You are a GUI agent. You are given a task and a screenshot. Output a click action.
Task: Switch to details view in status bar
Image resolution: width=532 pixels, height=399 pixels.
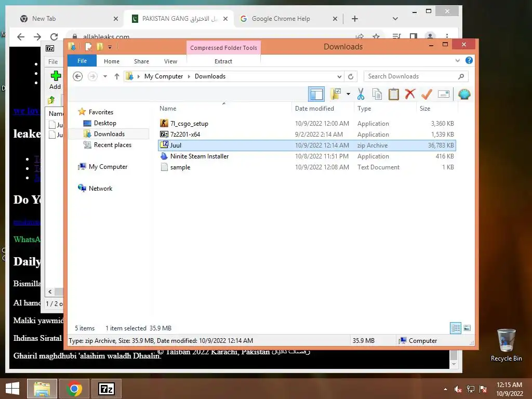455,328
